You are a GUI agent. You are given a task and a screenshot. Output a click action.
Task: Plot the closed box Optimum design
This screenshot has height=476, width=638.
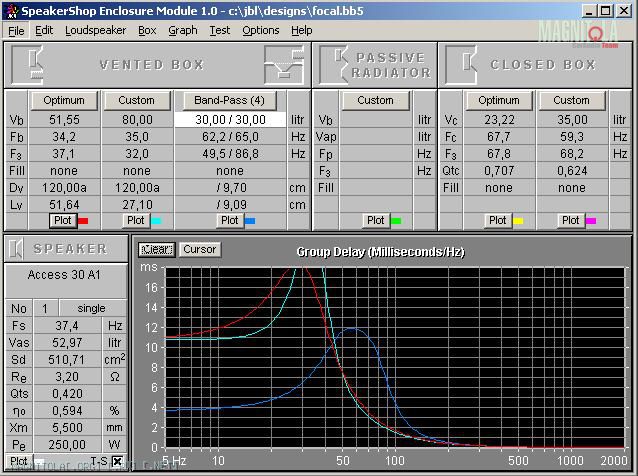(x=498, y=221)
